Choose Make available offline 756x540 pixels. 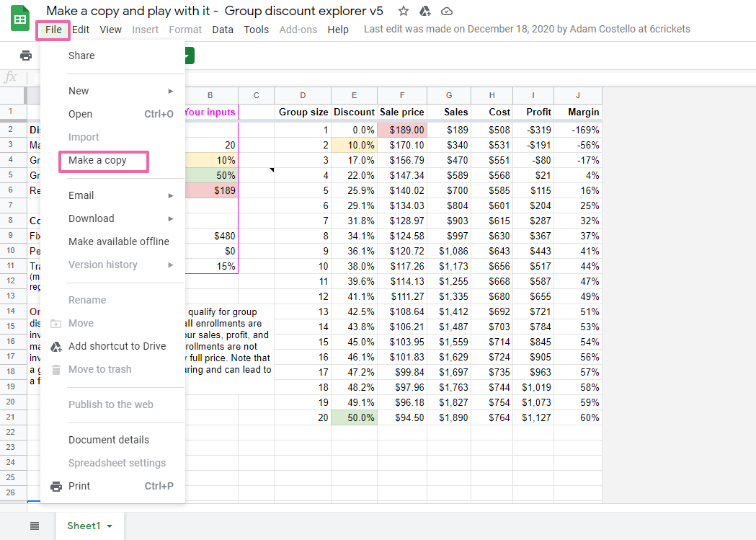119,242
